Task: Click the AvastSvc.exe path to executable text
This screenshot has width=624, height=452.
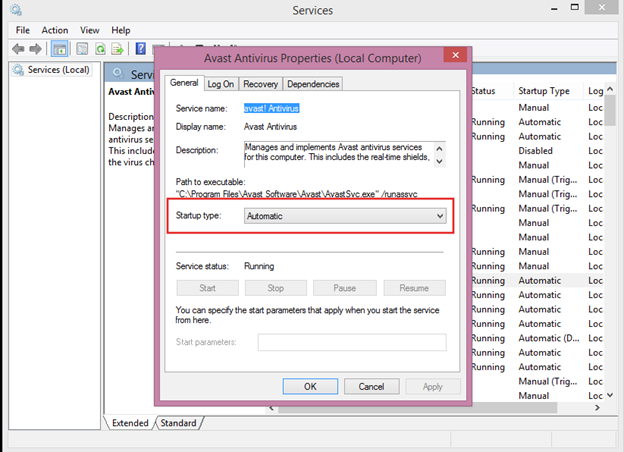Action: (296, 194)
